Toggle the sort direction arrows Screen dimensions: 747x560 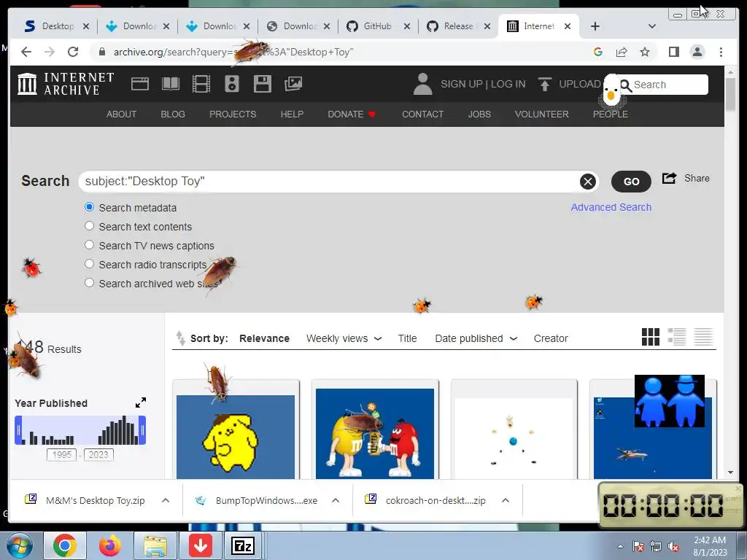click(180, 338)
